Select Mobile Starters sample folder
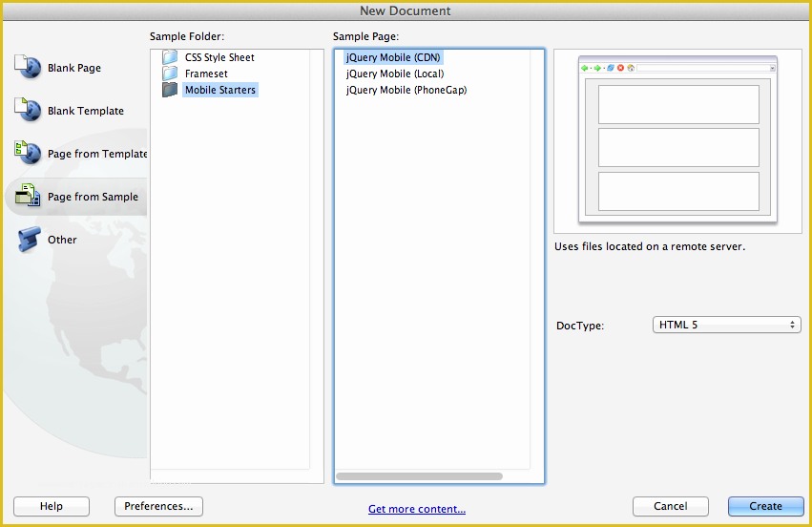 [220, 90]
